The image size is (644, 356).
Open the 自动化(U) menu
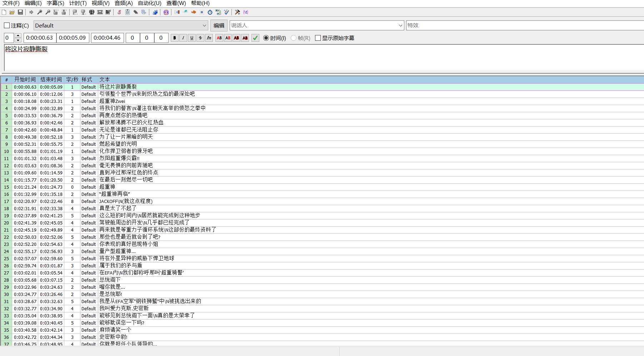[150, 3]
